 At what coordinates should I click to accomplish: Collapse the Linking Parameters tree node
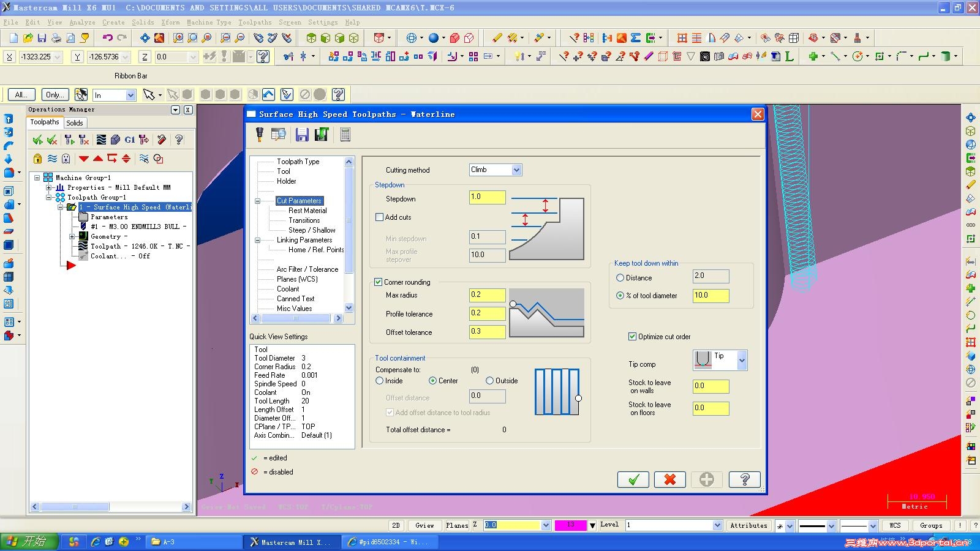[257, 240]
